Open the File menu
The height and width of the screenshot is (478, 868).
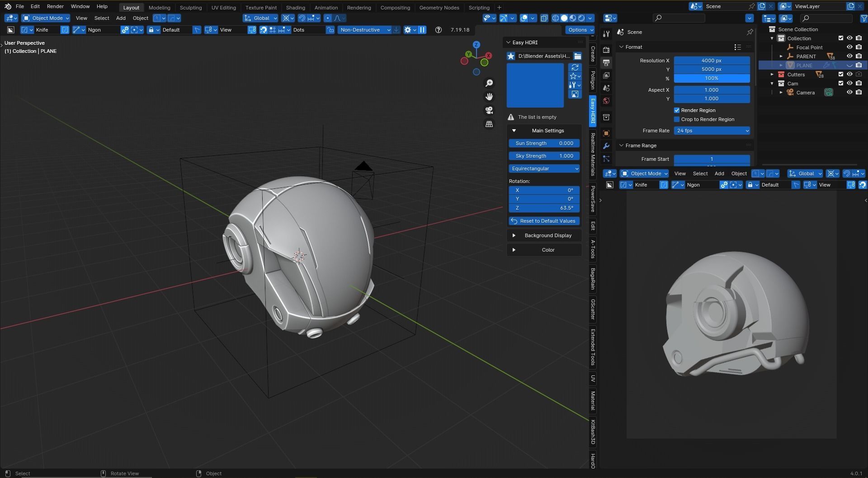(20, 7)
